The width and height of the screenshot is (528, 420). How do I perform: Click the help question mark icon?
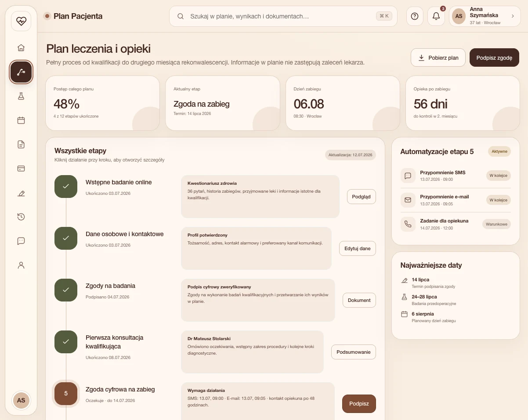tap(415, 16)
